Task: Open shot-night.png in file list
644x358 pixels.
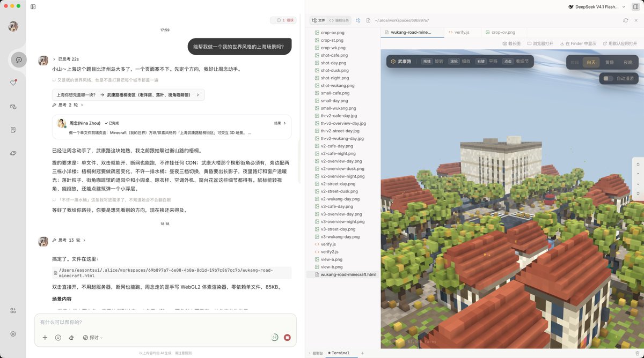Action: pyautogui.click(x=334, y=78)
